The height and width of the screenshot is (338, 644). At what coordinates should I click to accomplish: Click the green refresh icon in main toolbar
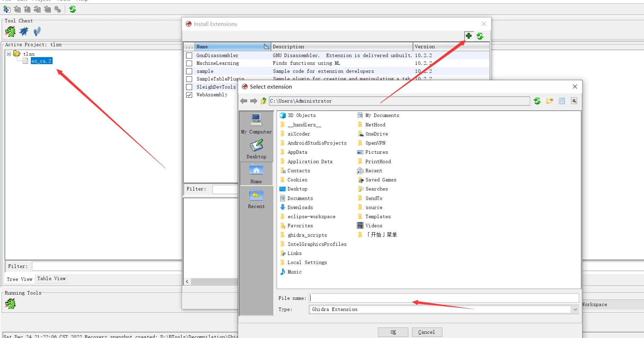point(73,9)
